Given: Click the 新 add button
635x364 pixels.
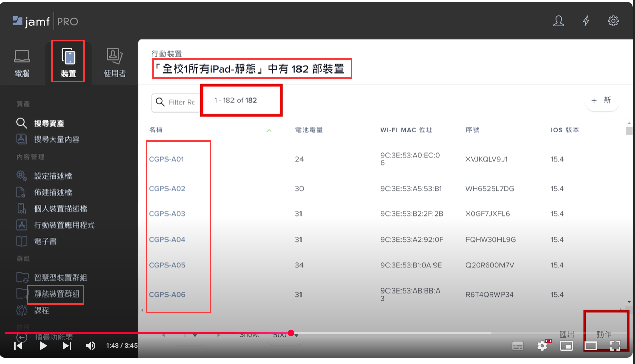Looking at the screenshot, I should pos(602,100).
